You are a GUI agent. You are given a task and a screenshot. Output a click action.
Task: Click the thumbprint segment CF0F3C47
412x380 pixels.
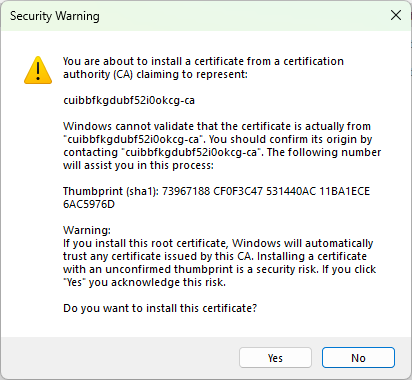[238, 191]
